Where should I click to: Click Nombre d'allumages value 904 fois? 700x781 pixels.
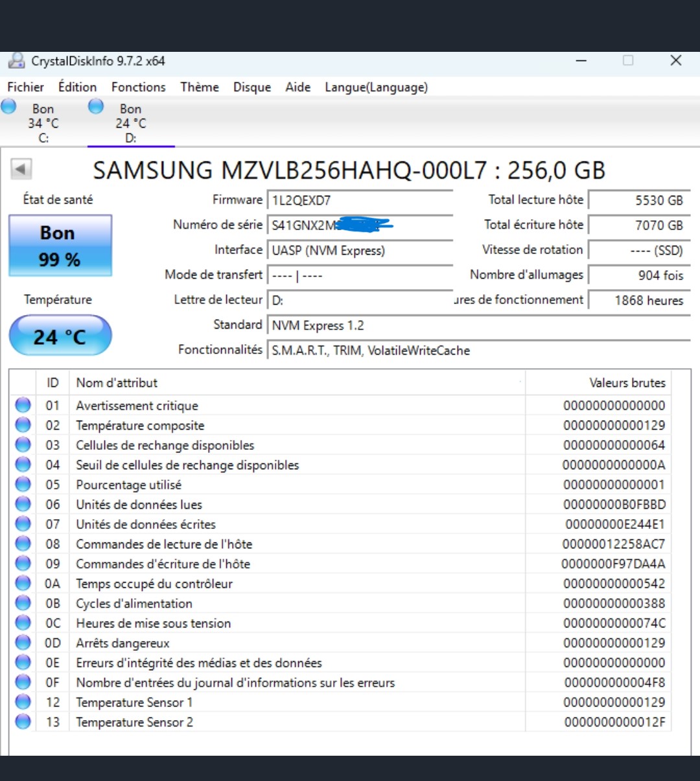click(x=639, y=275)
